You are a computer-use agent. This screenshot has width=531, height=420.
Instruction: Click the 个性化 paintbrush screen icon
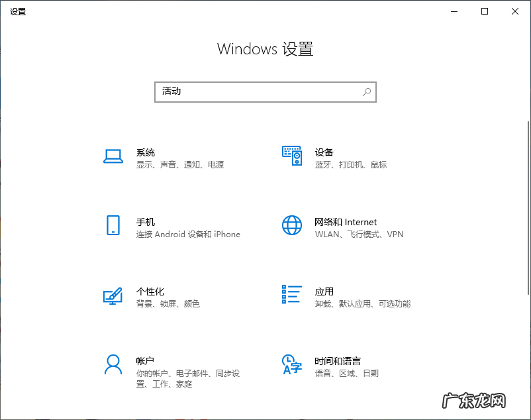click(113, 295)
